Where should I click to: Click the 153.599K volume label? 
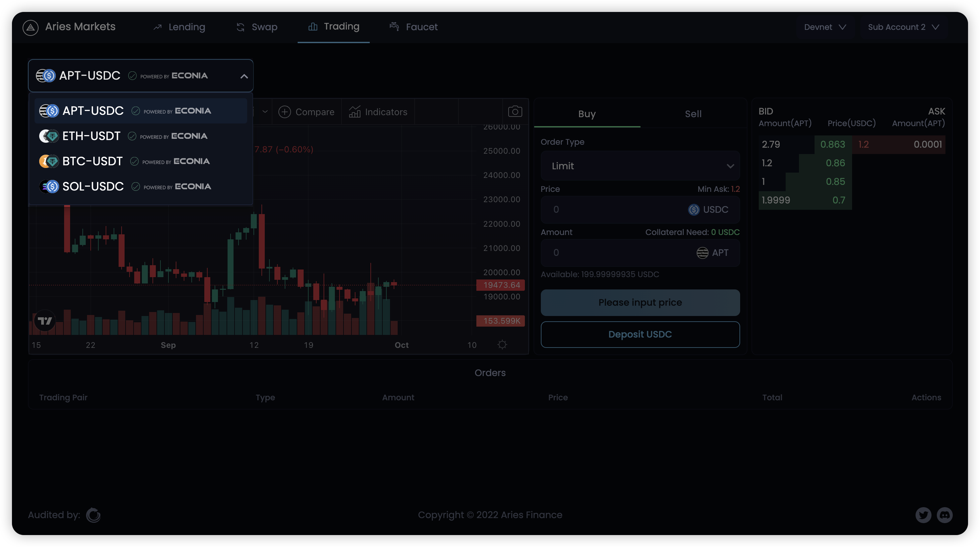(501, 321)
